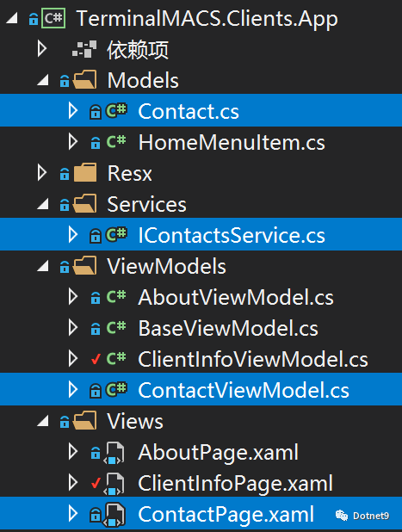Expand the ContactPage.xaml node arrow
Viewport: 402px width, 532px height.
(x=73, y=514)
